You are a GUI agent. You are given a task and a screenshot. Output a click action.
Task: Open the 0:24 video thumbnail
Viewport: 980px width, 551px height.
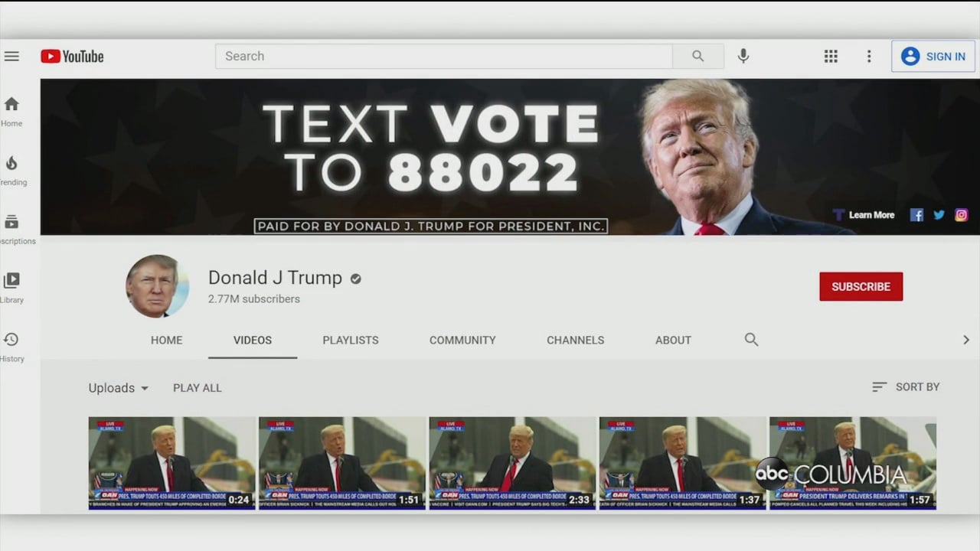point(171,462)
